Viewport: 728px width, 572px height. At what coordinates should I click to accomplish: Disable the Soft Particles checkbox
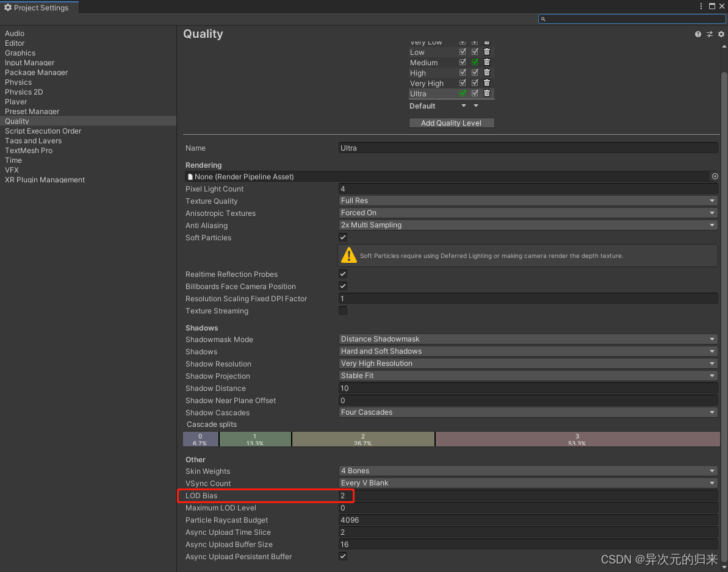(x=343, y=237)
